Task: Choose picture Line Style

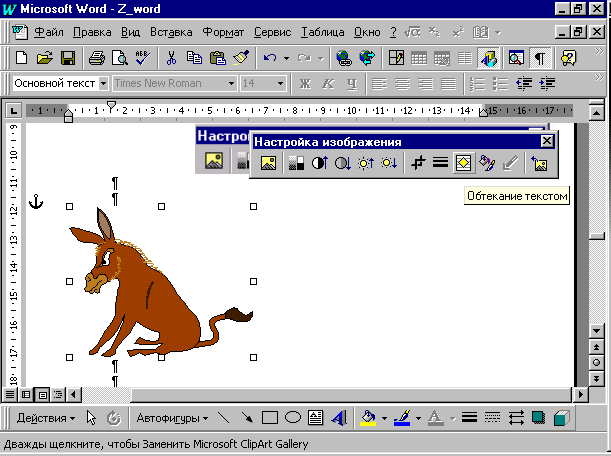Action: pyautogui.click(x=440, y=163)
